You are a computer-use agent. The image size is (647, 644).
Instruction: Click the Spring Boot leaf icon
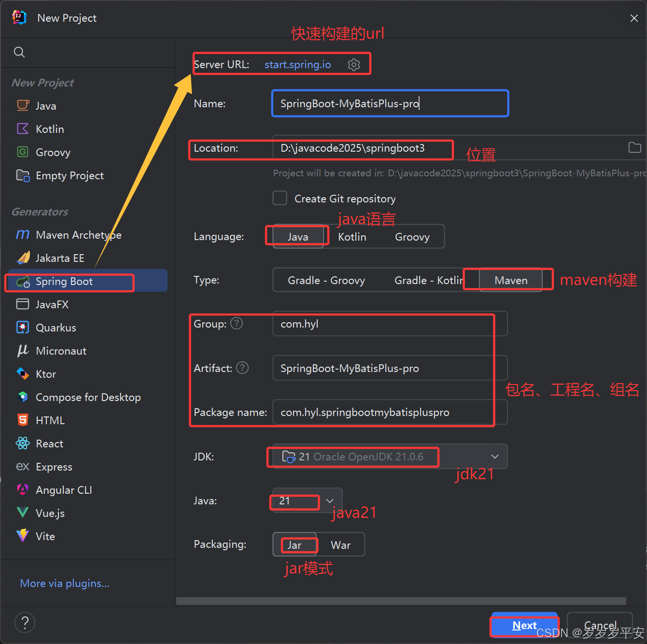23,281
